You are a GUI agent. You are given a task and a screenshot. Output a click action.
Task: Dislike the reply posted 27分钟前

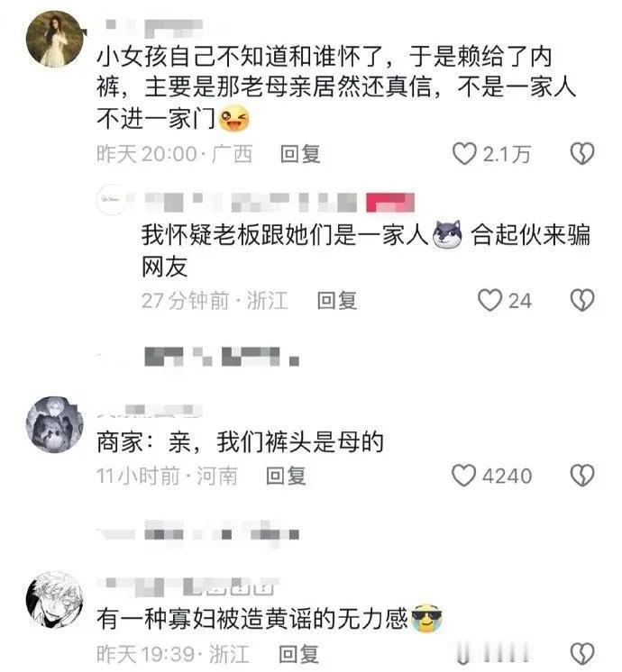582,300
